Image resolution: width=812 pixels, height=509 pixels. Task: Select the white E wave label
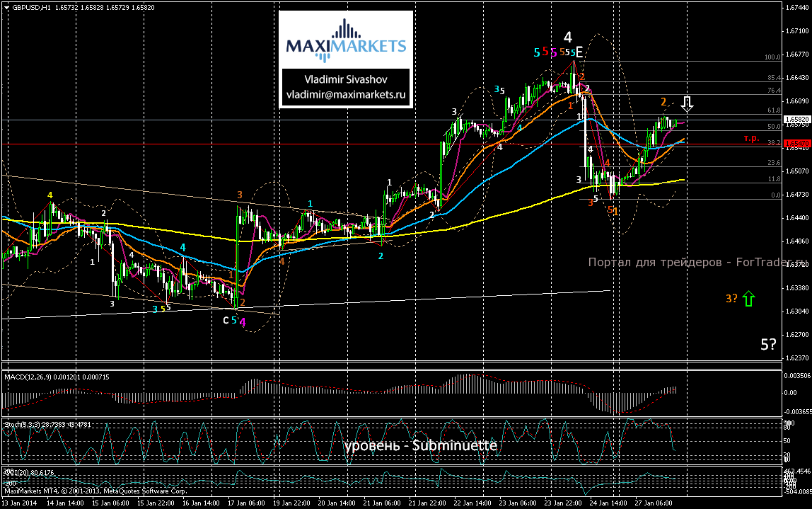coord(578,52)
